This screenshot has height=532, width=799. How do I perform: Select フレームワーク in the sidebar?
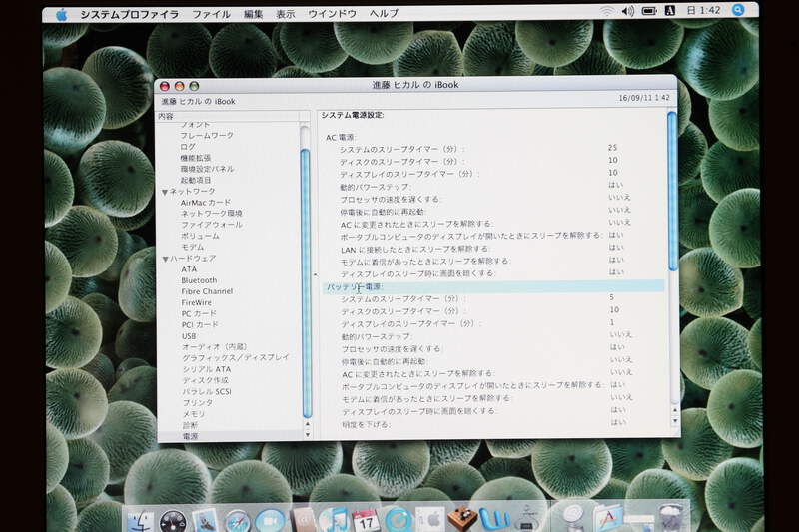click(x=207, y=136)
